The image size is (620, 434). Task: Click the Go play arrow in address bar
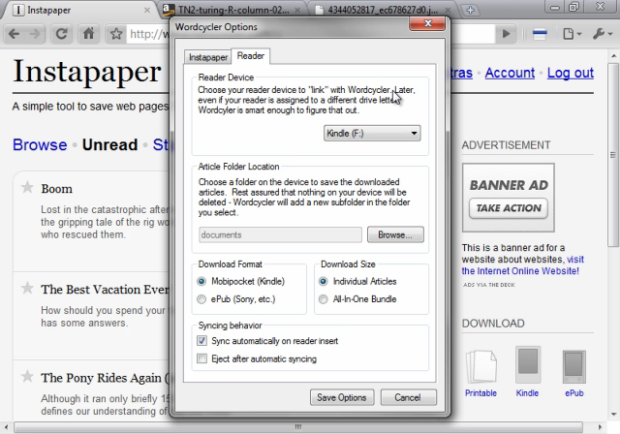click(506, 34)
